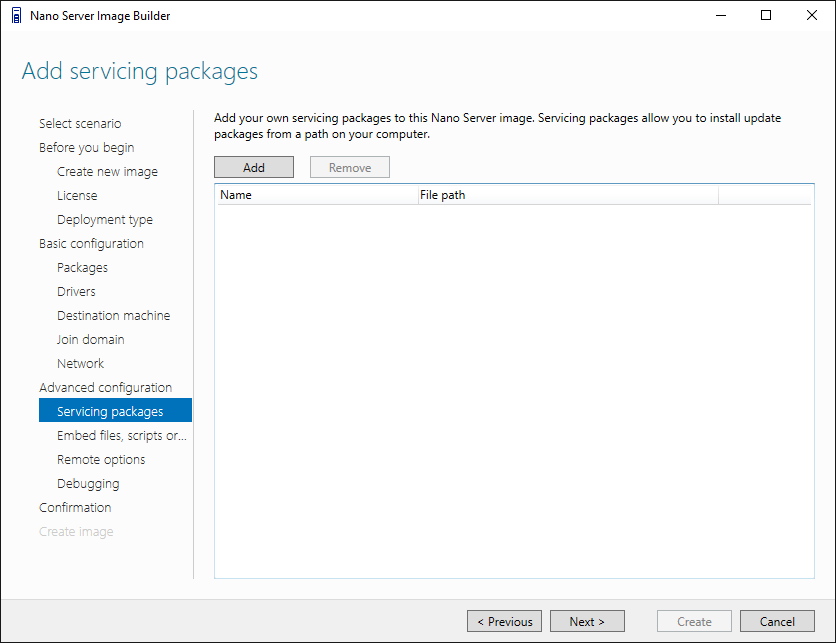Open the Network step
The image size is (836, 643).
click(80, 363)
